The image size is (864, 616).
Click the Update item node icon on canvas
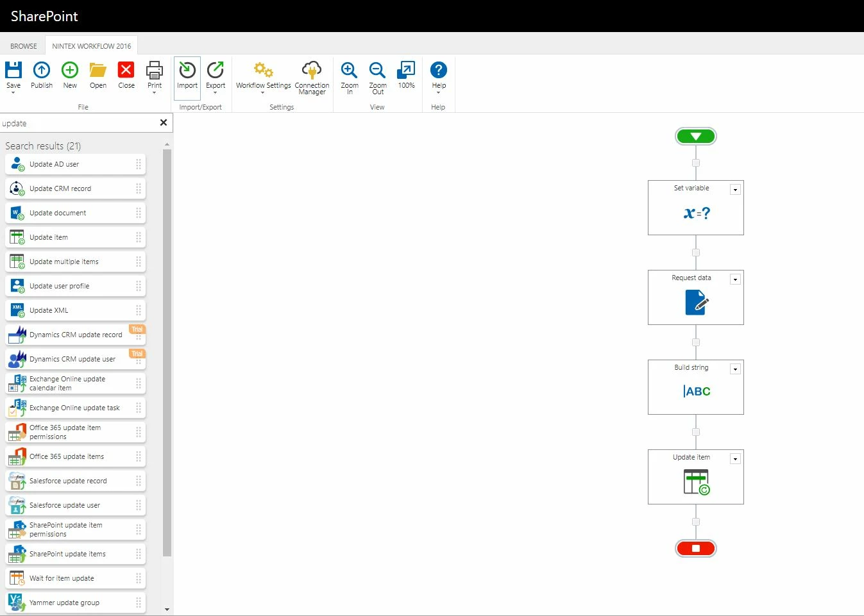(697, 482)
